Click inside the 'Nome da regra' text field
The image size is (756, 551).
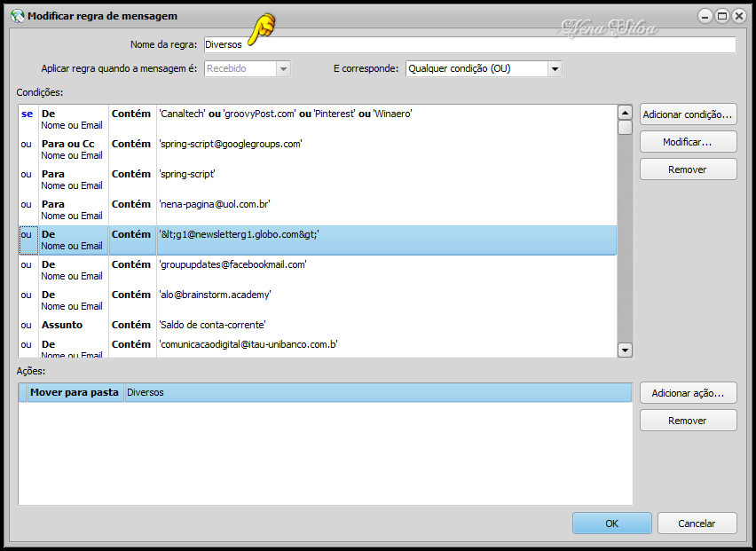[x=469, y=44]
